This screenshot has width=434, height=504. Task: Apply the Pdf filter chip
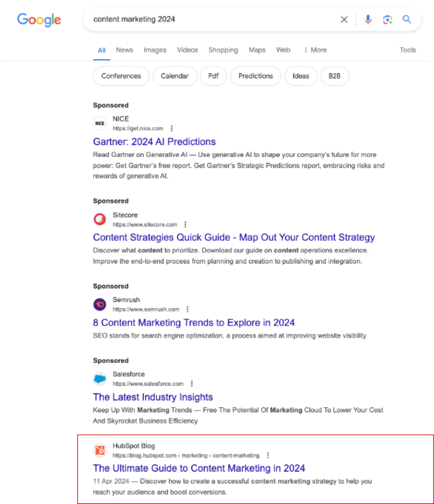pos(214,76)
